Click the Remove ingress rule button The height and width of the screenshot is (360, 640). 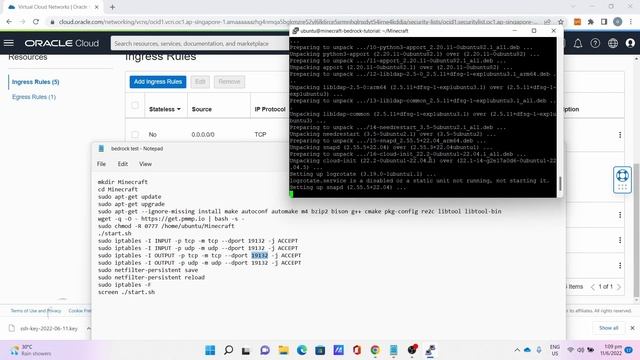(229, 82)
